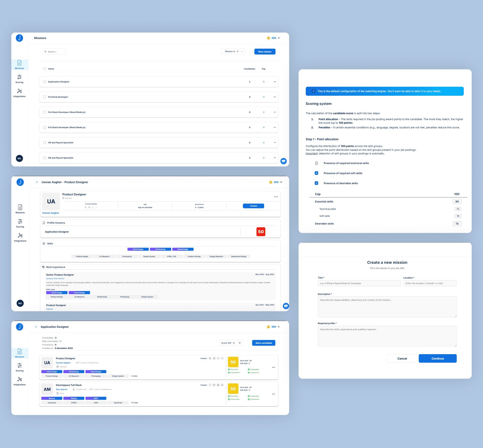Tick the Application Designer mission checkbox
The width and height of the screenshot is (483, 448).
45,82
